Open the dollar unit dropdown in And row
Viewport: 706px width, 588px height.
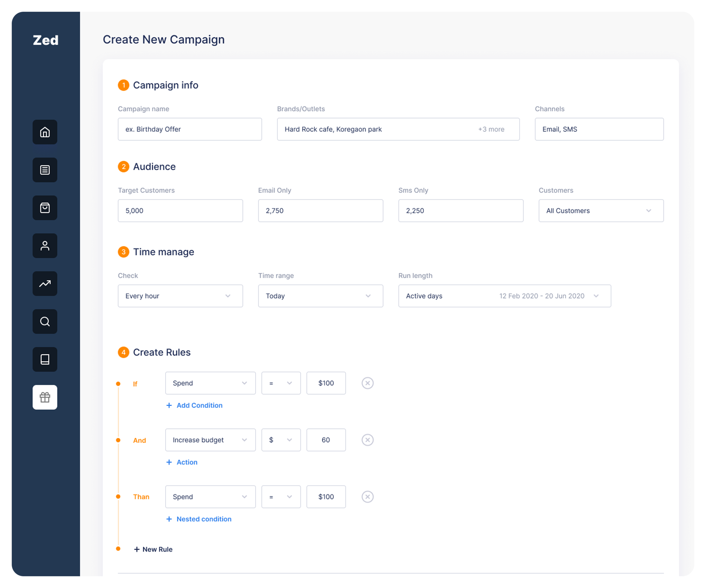[281, 440]
